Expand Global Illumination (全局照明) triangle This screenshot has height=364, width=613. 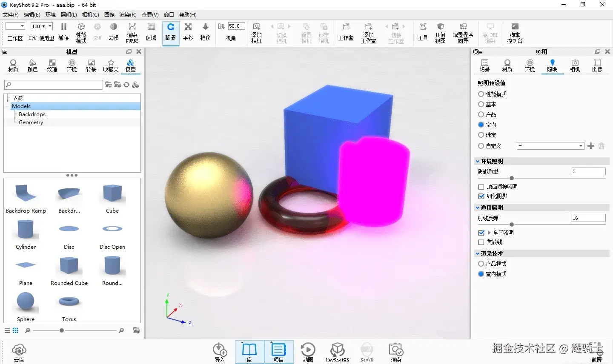(x=489, y=233)
